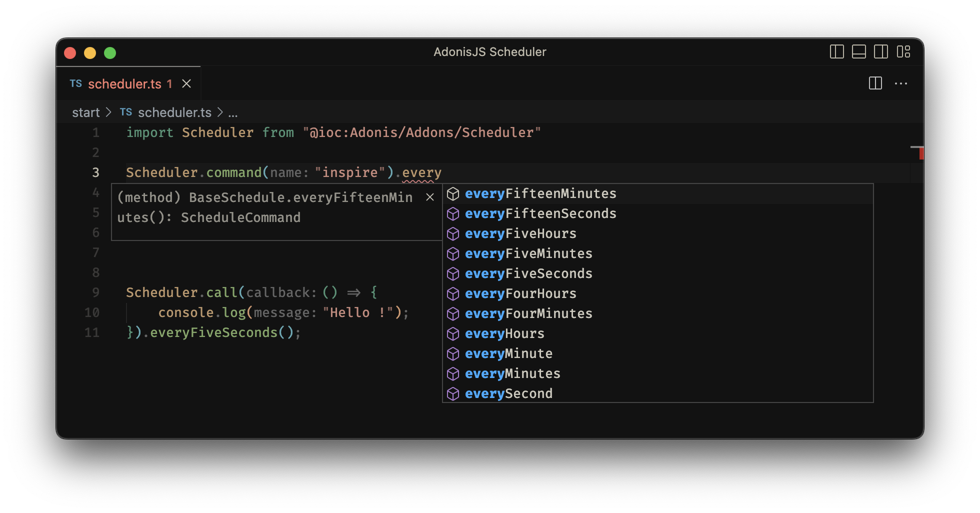
Task: Choose everyFiveHours suggestion
Action: coord(658,233)
